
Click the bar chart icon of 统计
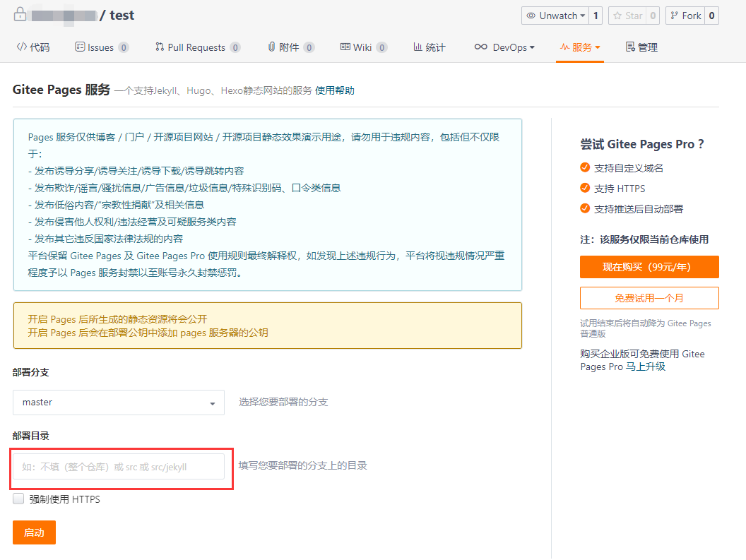pos(418,47)
